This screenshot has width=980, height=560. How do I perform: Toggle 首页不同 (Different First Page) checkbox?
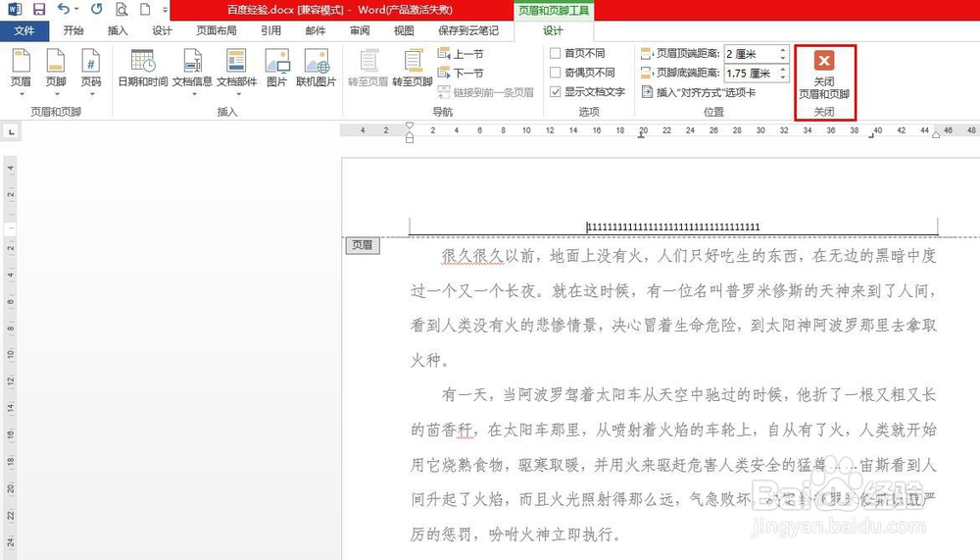tap(555, 54)
